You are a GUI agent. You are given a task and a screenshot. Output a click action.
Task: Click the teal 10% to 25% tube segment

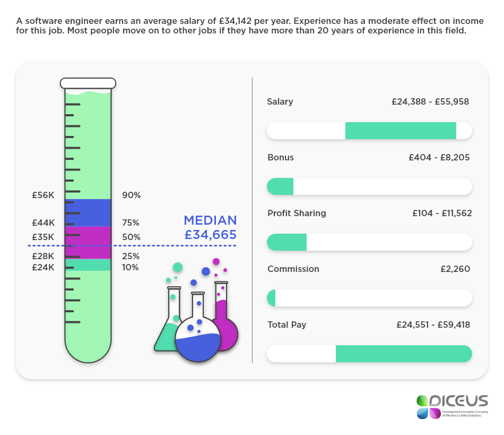[88, 265]
